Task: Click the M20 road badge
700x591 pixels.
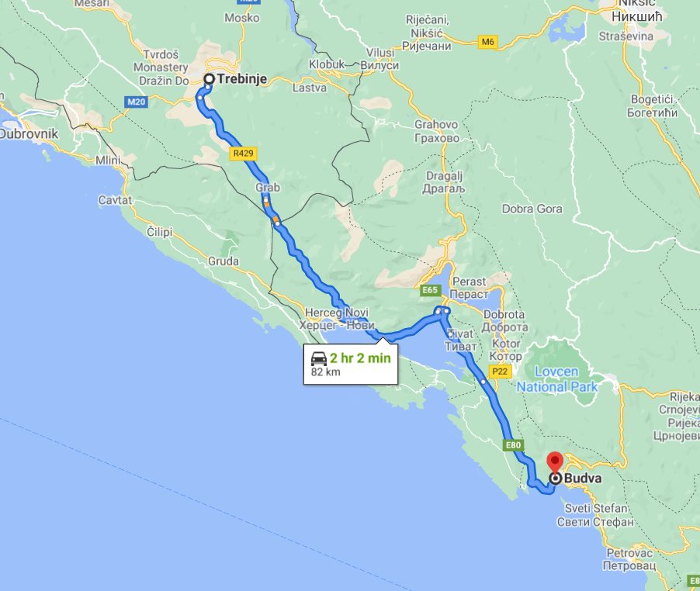Action: (x=136, y=102)
